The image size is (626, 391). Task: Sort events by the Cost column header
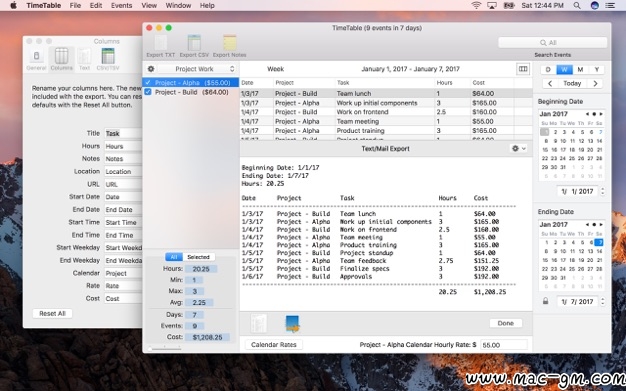[492, 83]
